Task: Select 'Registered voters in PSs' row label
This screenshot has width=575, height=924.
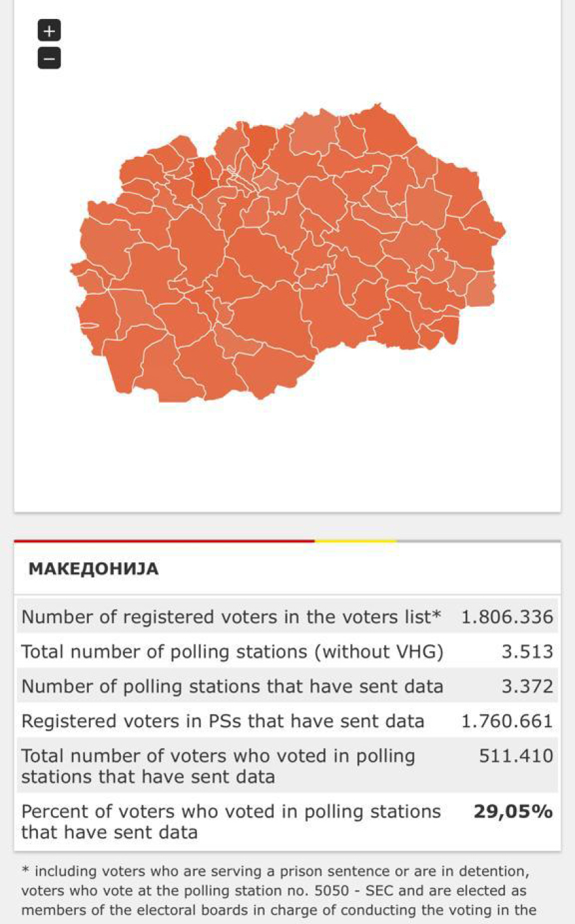Action: pos(223,721)
